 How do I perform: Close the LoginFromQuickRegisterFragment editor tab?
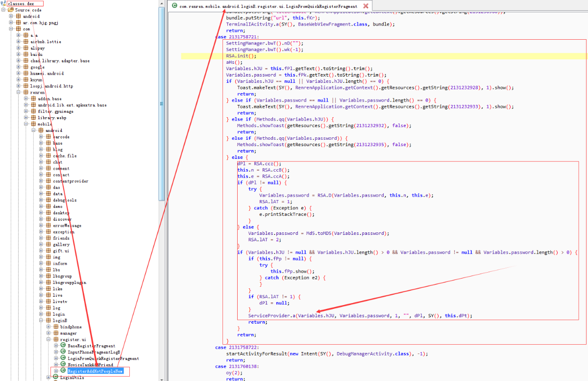tap(366, 6)
